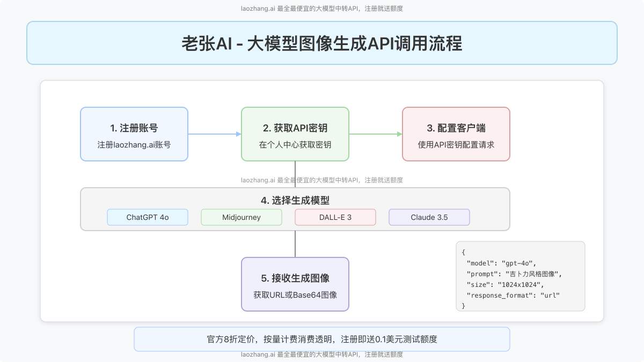Click the '4. 选择生成模型' heading
This screenshot has width=644, height=362.
click(x=295, y=201)
